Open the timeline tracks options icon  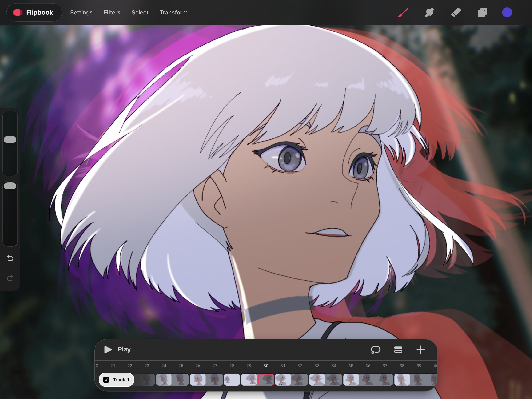click(x=398, y=350)
